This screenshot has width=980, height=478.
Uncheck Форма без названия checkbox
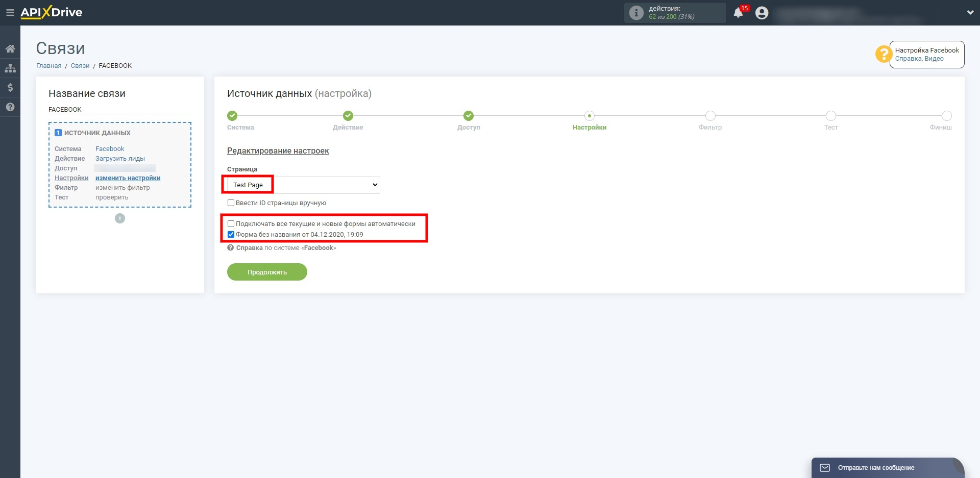tap(231, 235)
